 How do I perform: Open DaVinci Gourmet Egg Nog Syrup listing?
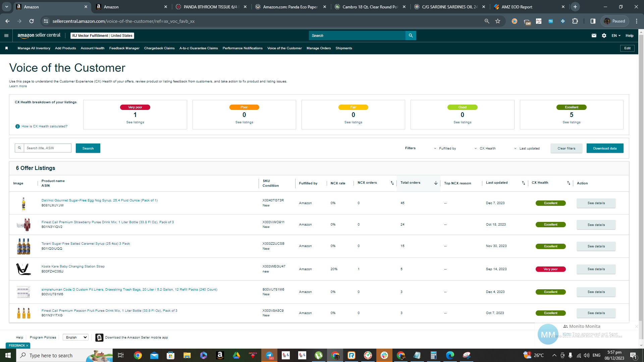coord(99,200)
